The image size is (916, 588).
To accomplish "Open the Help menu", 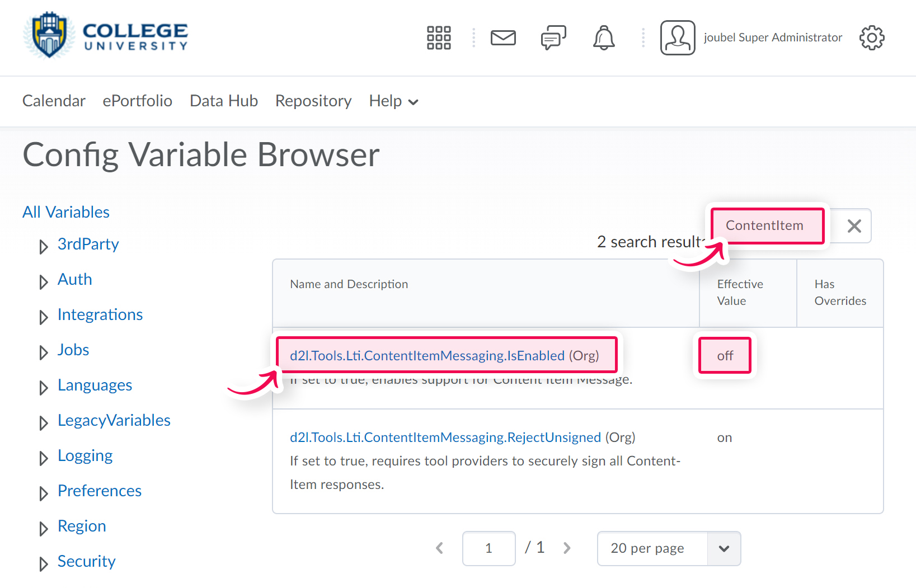I will (x=393, y=101).
